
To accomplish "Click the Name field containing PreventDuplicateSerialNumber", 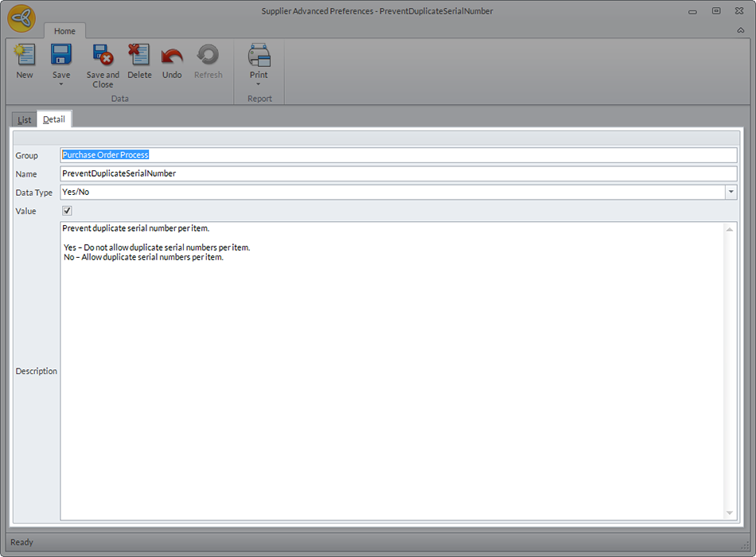I will pyautogui.click(x=398, y=173).
